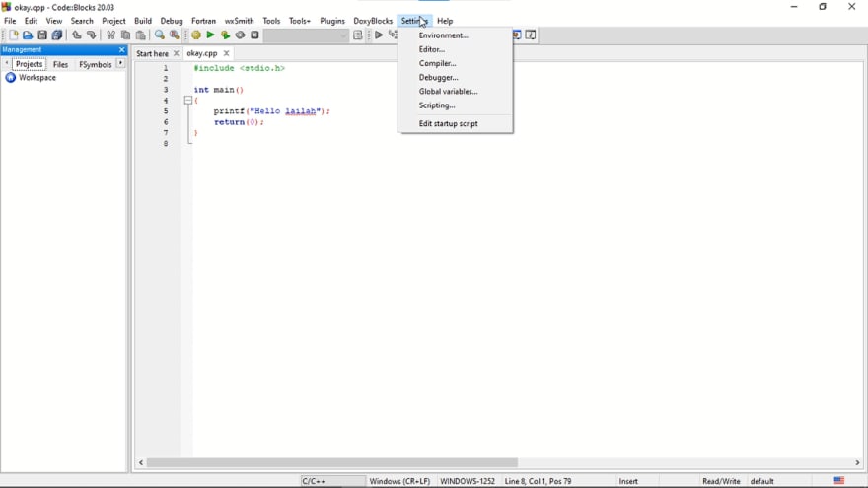Open the DoxyBlocks menu

[x=373, y=21]
